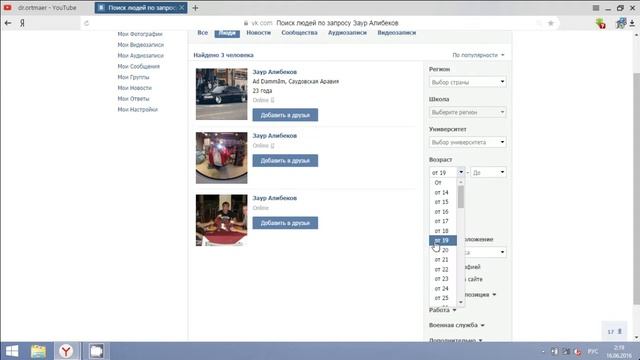This screenshot has height=360, width=640.
Task: Switch to the Новости search tab
Action: coord(259,33)
